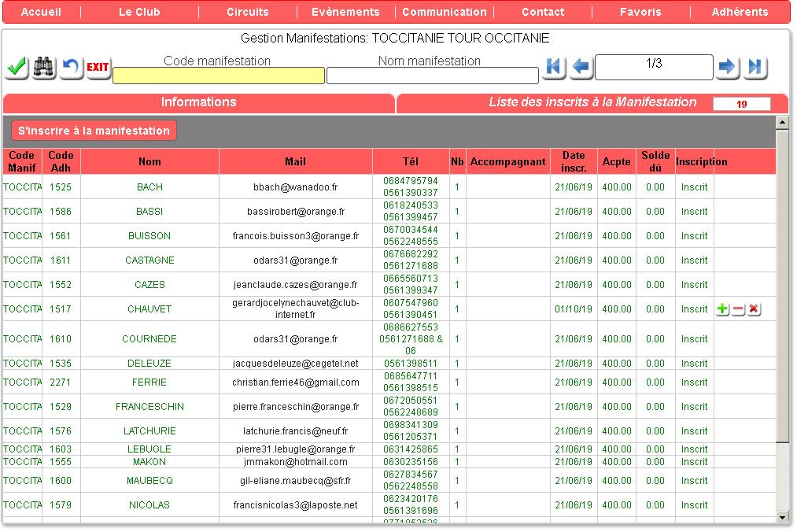Click email bbach@wanadoo.fr
The height and width of the screenshot is (532, 797).
point(296,187)
